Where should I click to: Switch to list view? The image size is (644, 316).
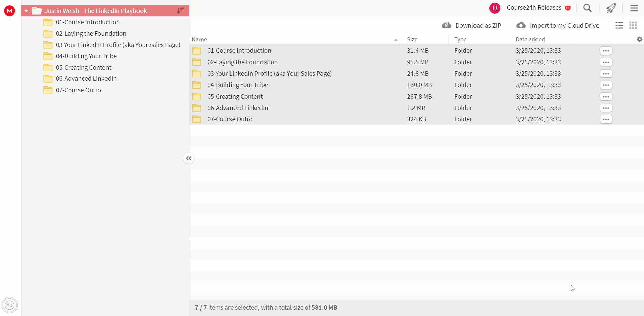[x=619, y=25]
